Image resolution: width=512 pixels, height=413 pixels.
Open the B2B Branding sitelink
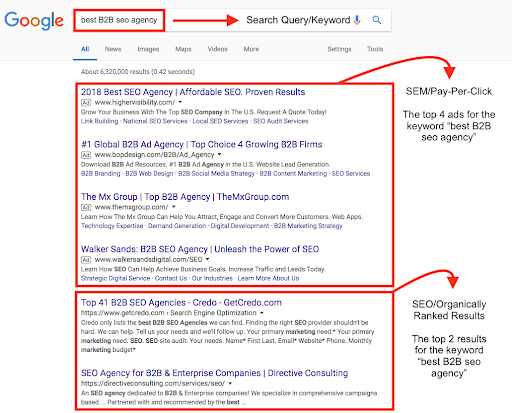pyautogui.click(x=101, y=173)
